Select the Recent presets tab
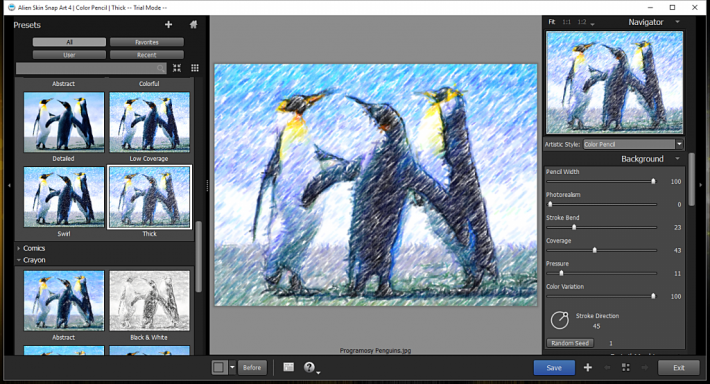710x384 pixels. point(147,55)
